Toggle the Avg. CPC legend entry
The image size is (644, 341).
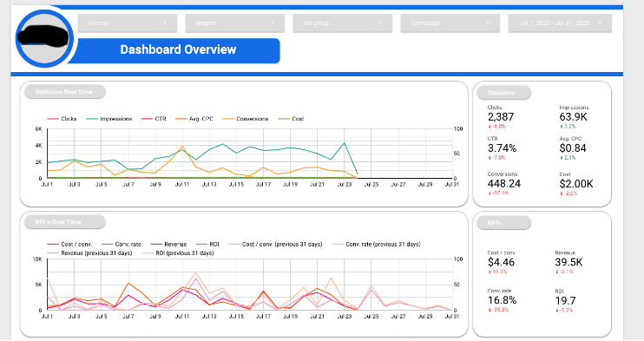click(194, 119)
